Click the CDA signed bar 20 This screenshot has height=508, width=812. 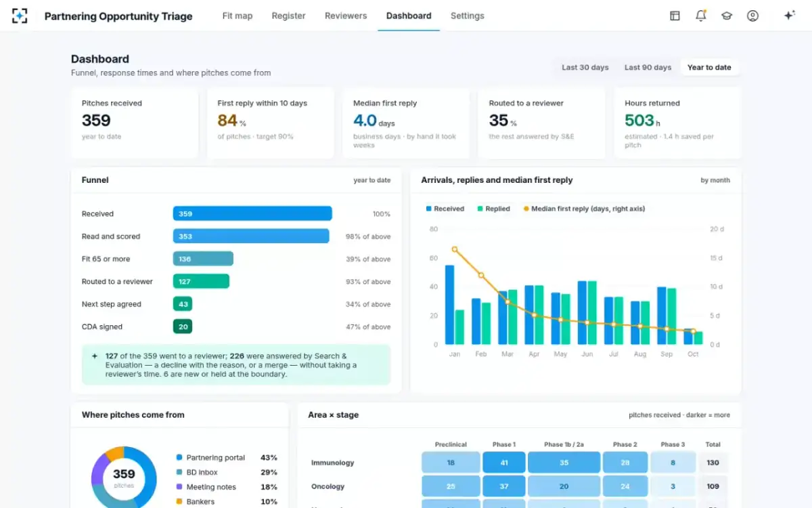pos(183,326)
